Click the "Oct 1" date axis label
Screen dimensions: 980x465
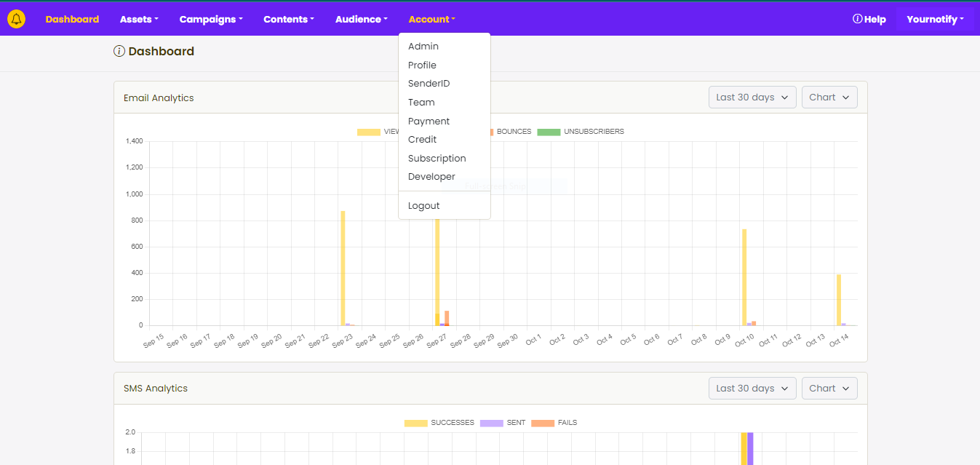pyautogui.click(x=533, y=341)
